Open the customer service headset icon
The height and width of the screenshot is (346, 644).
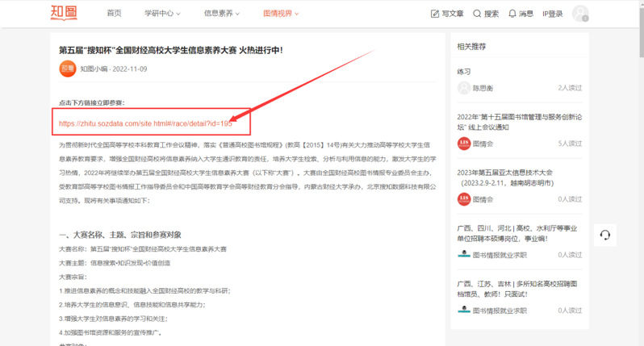coord(605,235)
